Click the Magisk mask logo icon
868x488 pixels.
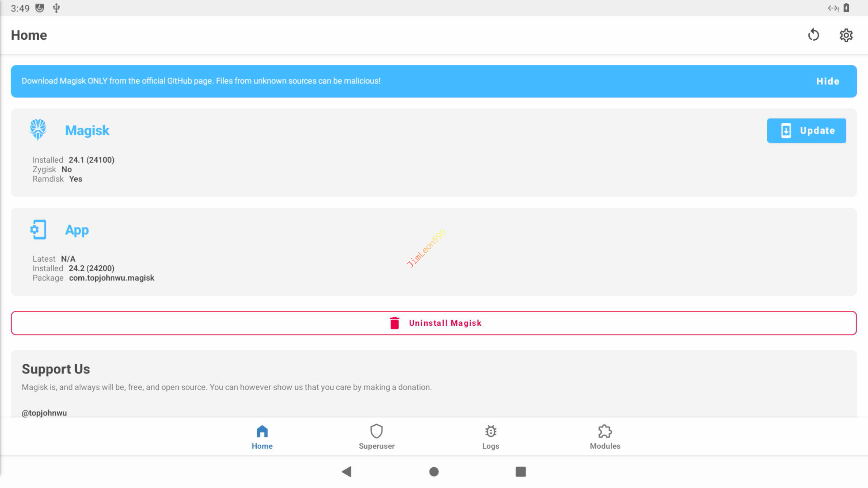38,130
